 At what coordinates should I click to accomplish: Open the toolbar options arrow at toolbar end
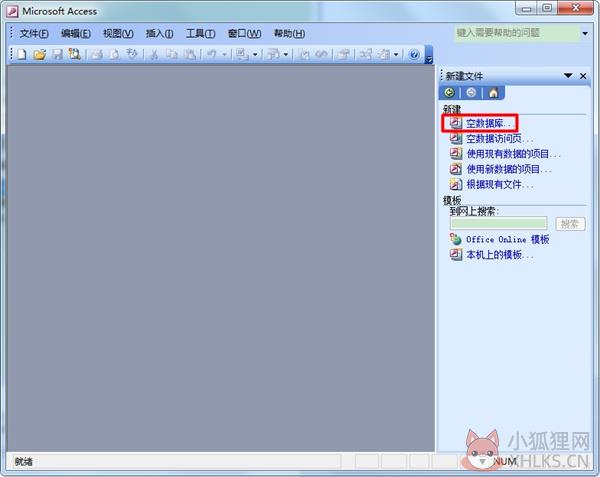[x=429, y=55]
